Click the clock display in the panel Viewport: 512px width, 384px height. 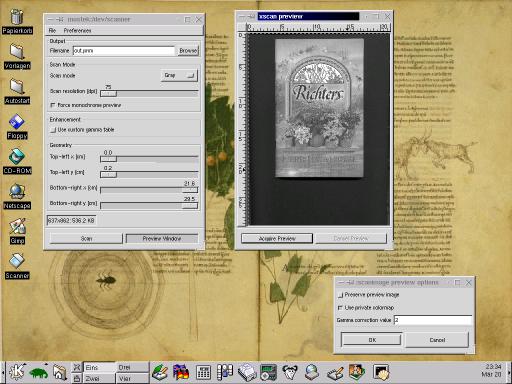[491, 371]
